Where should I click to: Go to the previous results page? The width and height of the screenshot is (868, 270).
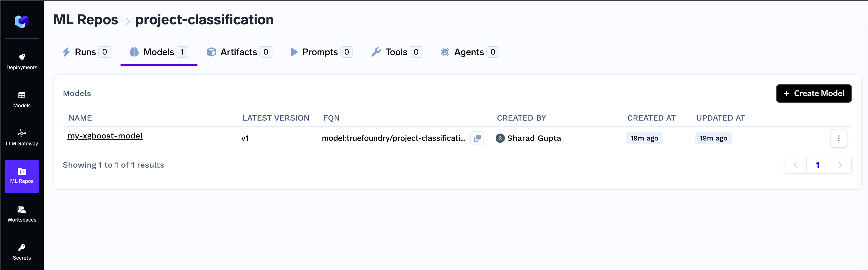click(x=795, y=165)
